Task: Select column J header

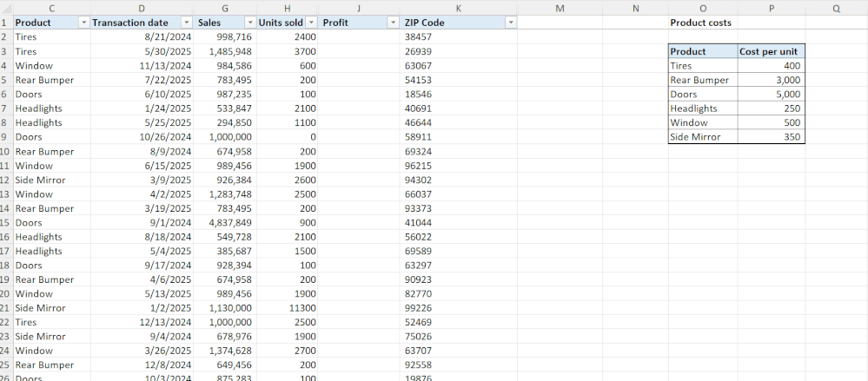Action: [x=359, y=8]
